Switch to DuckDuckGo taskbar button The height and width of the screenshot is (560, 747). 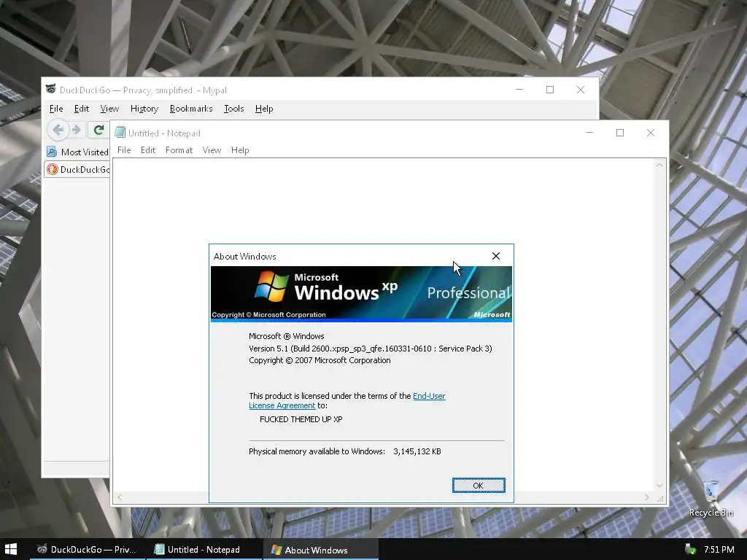pos(88,550)
